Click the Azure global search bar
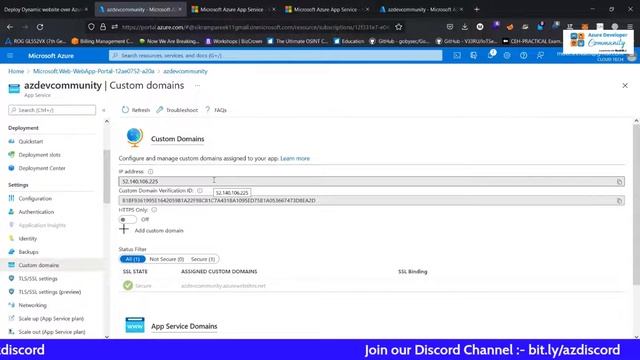The height and width of the screenshot is (360, 640). pyautogui.click(x=276, y=56)
